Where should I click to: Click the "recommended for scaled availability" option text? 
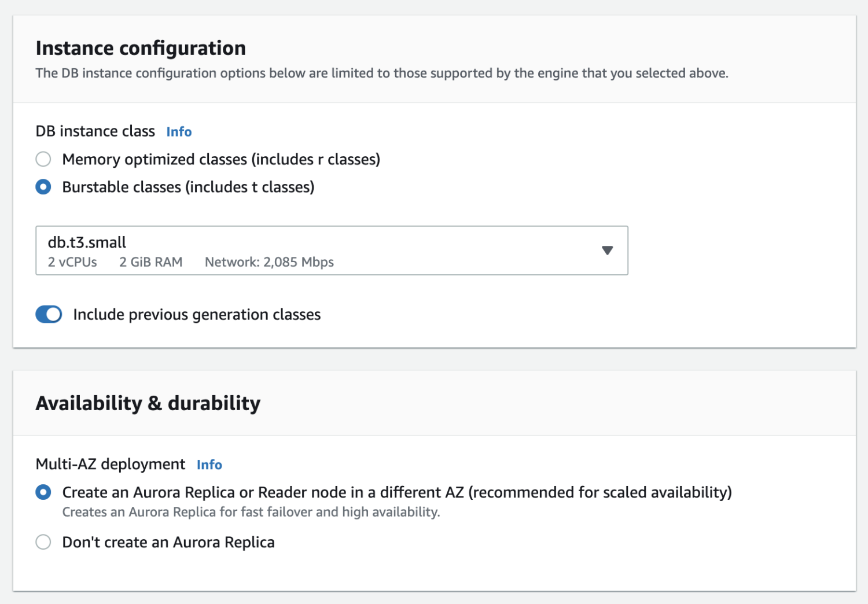600,492
